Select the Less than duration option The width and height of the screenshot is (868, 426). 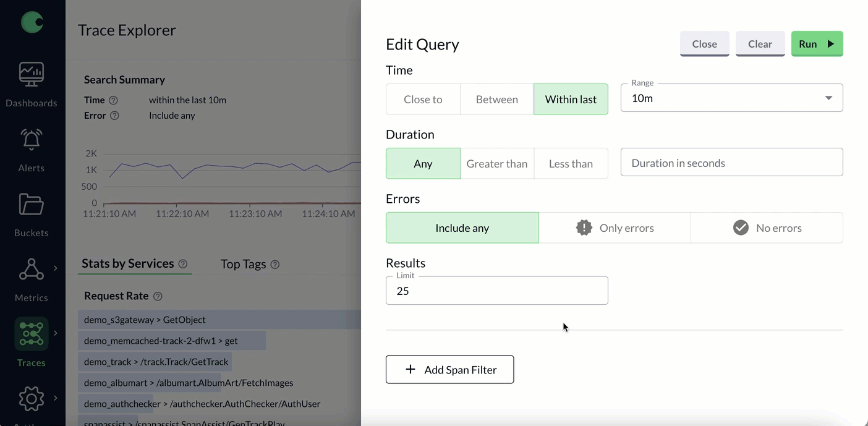click(x=571, y=163)
